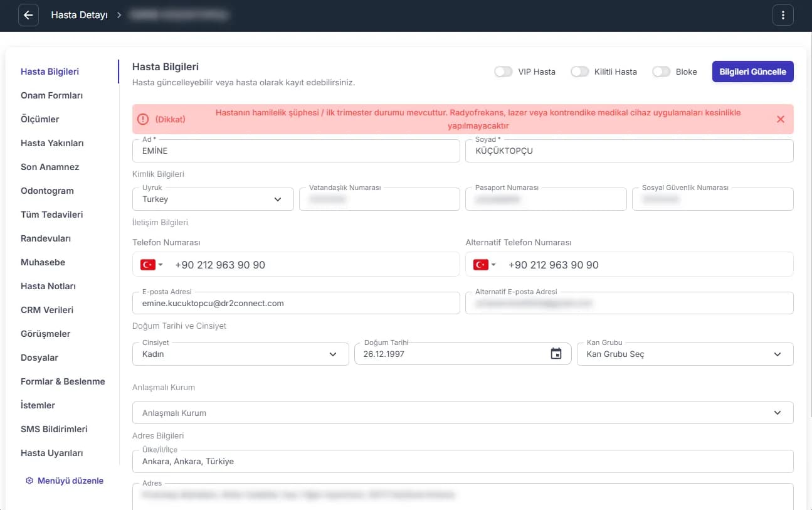Expand the Uyruk dropdown showing Turkey

click(x=213, y=199)
